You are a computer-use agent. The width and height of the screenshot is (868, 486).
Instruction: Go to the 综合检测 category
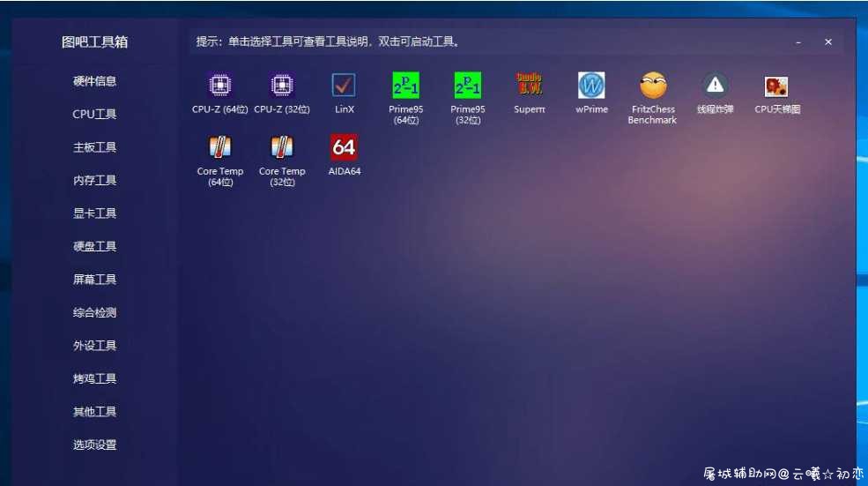pyautogui.click(x=94, y=312)
